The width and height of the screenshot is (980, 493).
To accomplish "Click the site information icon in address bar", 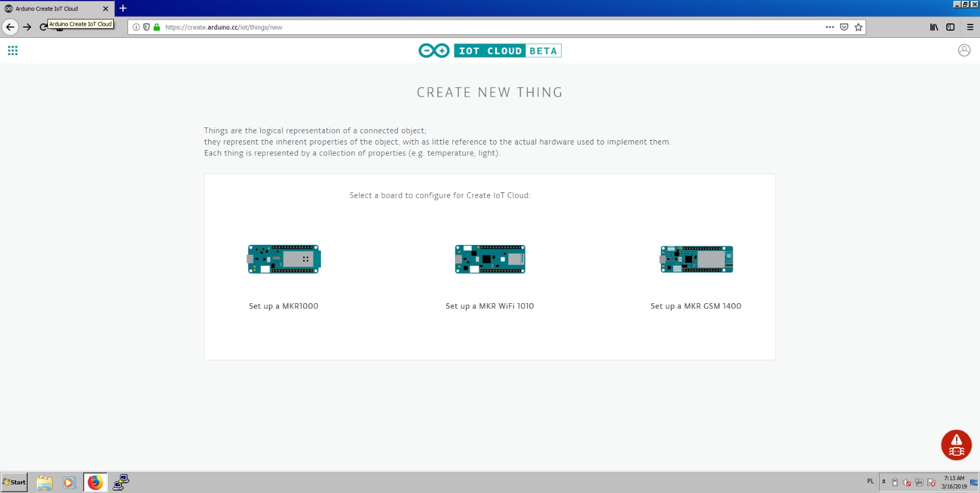I will click(x=136, y=27).
